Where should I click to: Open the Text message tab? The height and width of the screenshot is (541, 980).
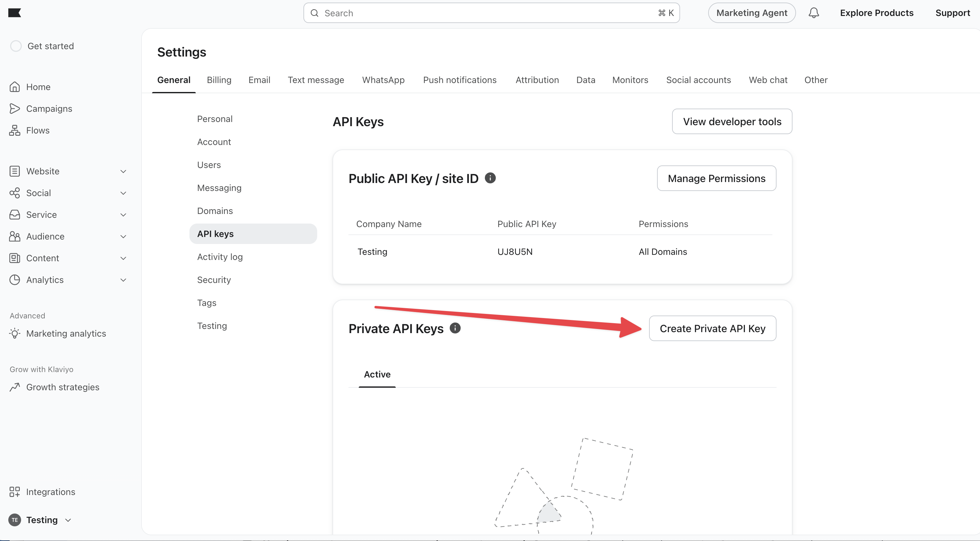(316, 80)
